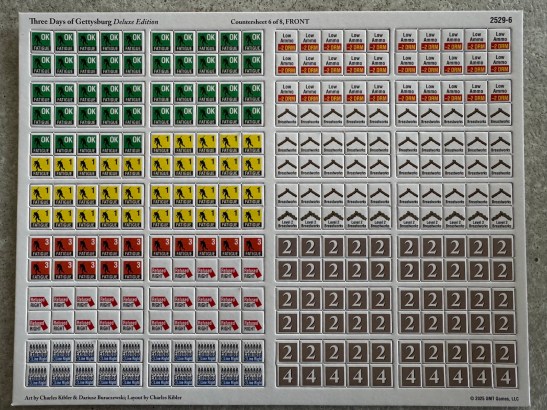Viewport: 547px width, 410px height.
Task: Select the 2529-6 sheet code
Action: 501,20
